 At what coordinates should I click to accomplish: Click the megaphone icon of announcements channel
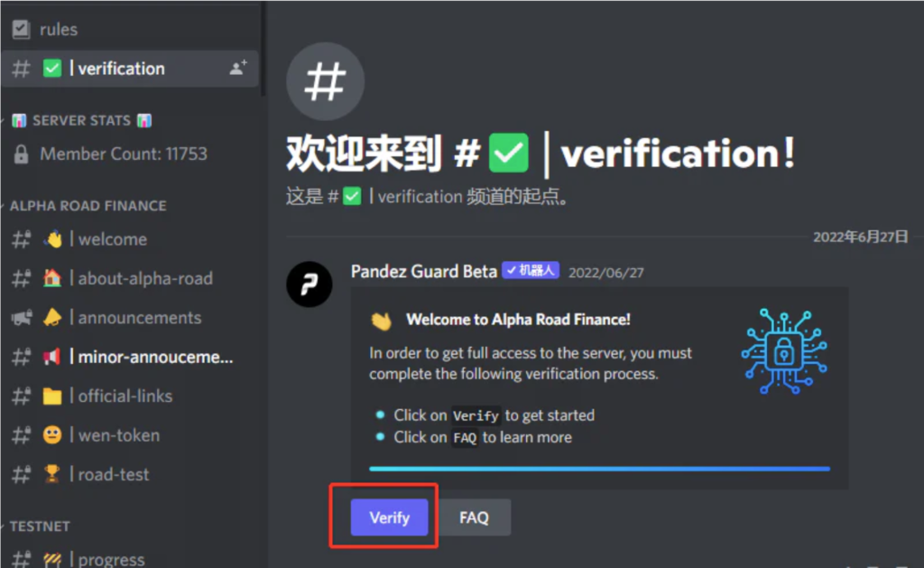click(x=22, y=318)
